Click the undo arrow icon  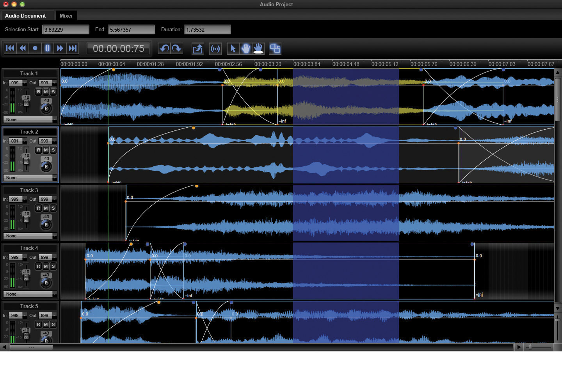click(x=164, y=48)
